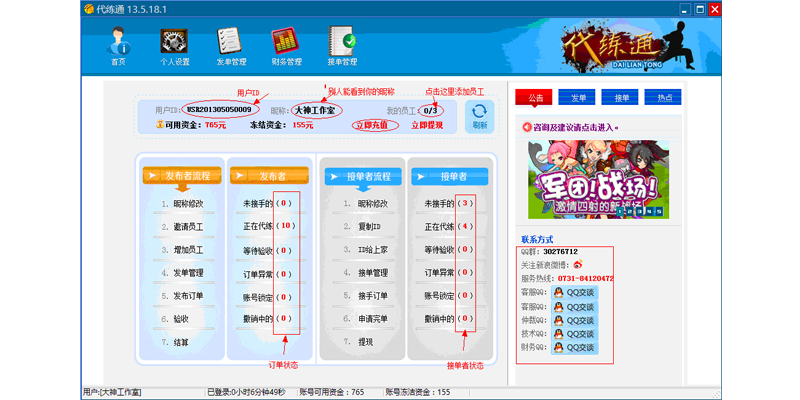Image resolution: width=800 pixels, height=400 pixels.
Task: Click the 代练通 app icon in title bar
Action: [89, 9]
